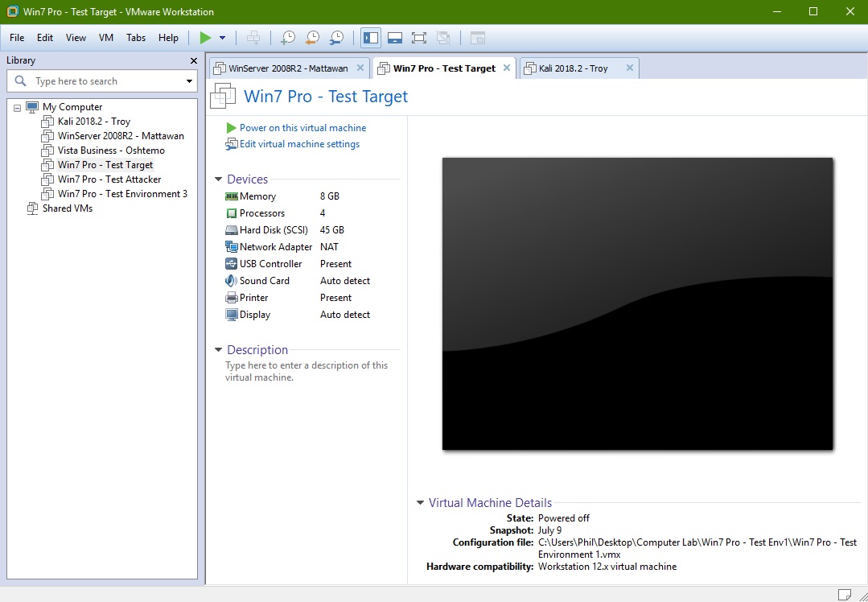Select My Computer in the library
868x602 pixels.
(72, 107)
